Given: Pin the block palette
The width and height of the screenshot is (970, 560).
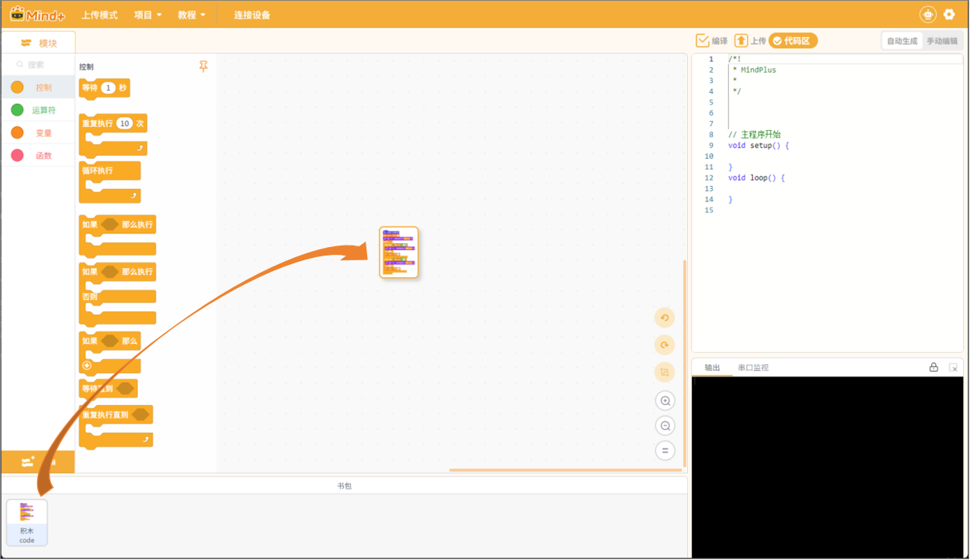Looking at the screenshot, I should 204,67.
